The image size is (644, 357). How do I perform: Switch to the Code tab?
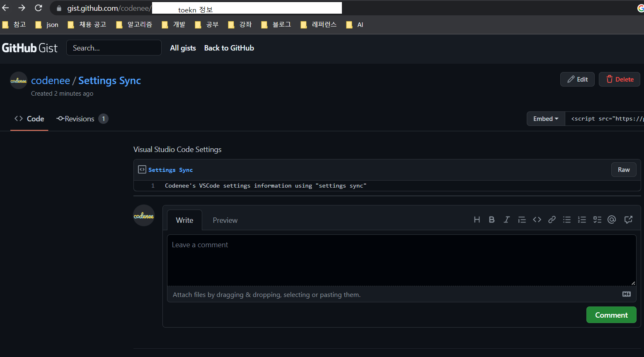pyautogui.click(x=29, y=119)
